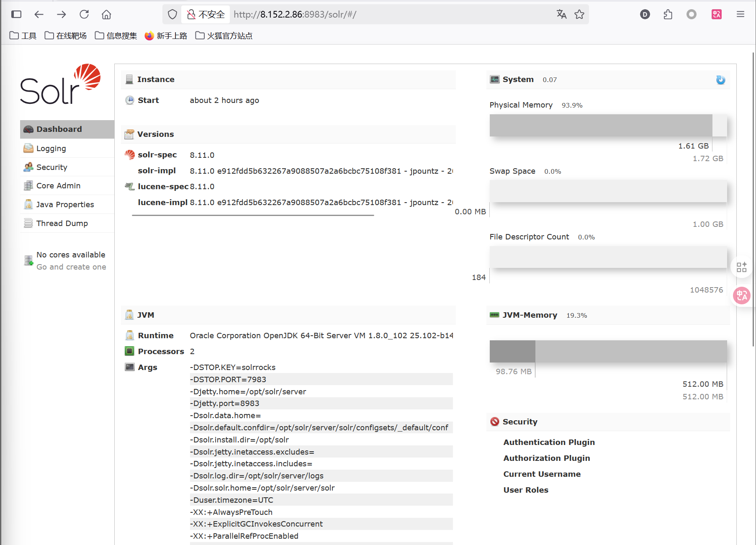This screenshot has height=545, width=756.
Task: Click the JVM-Memory RAM icon
Action: pyautogui.click(x=494, y=315)
